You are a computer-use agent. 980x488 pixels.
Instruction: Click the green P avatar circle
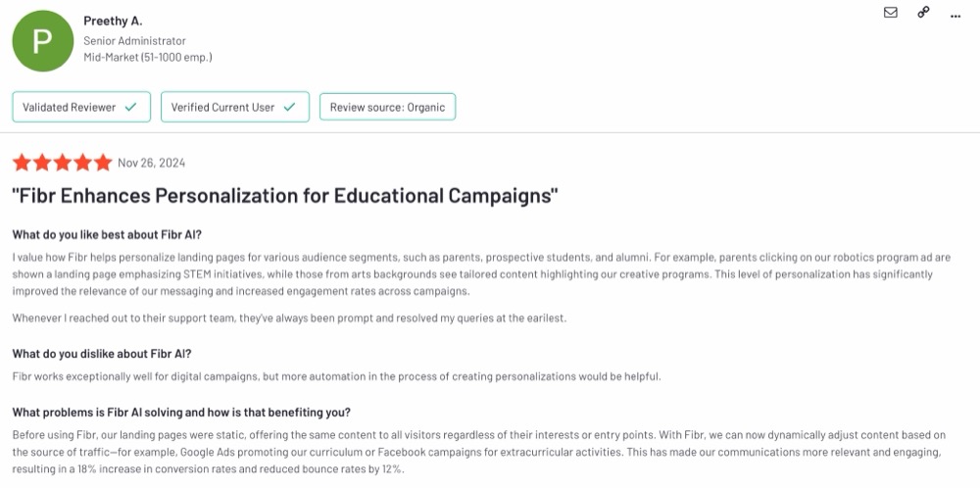[42, 40]
